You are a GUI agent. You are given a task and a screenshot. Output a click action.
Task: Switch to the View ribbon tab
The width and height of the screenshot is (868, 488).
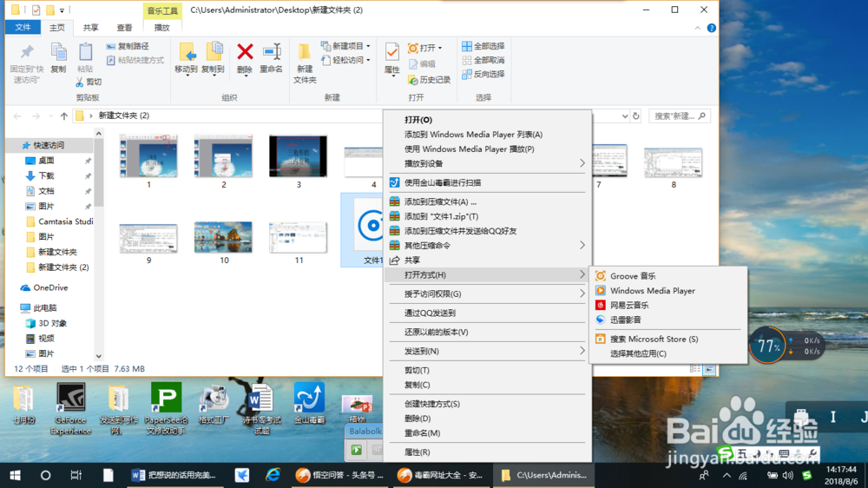[x=124, y=28]
